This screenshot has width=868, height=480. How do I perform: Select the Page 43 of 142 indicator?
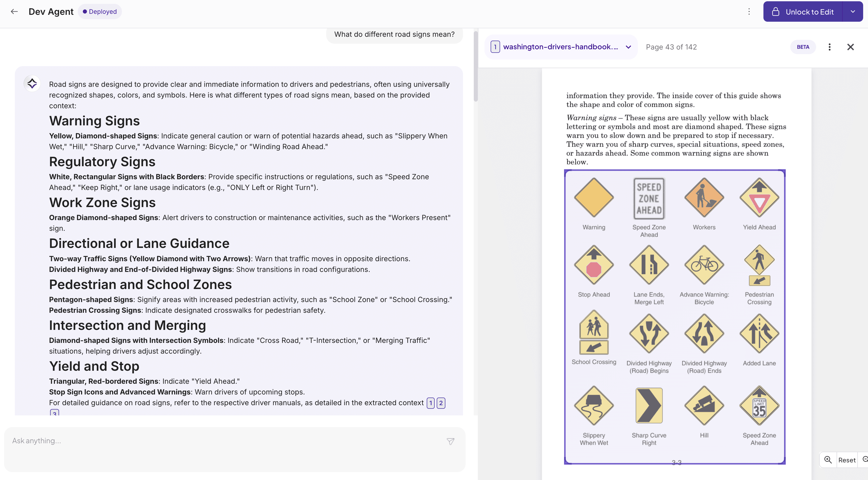(671, 47)
